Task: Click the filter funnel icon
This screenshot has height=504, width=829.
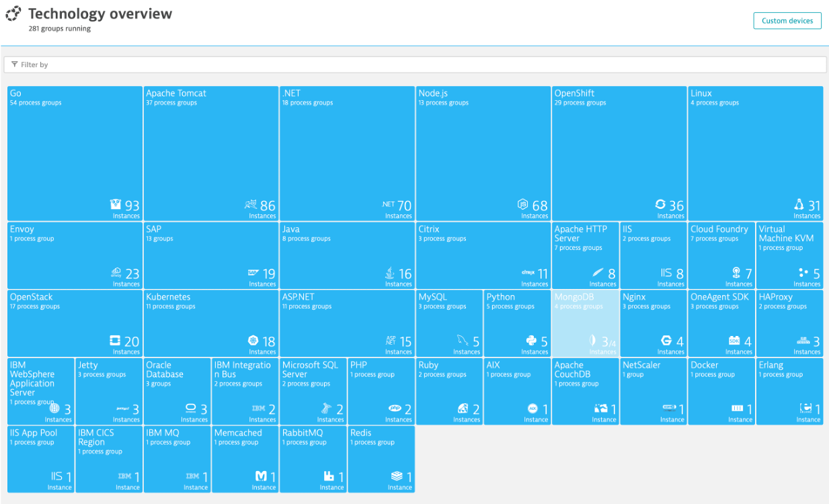Action: 14,65
